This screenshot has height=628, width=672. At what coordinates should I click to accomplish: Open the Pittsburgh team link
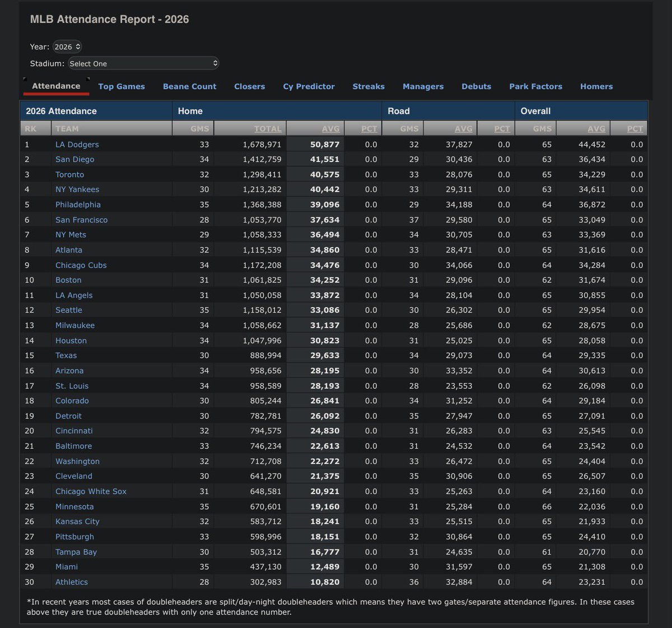click(x=74, y=537)
